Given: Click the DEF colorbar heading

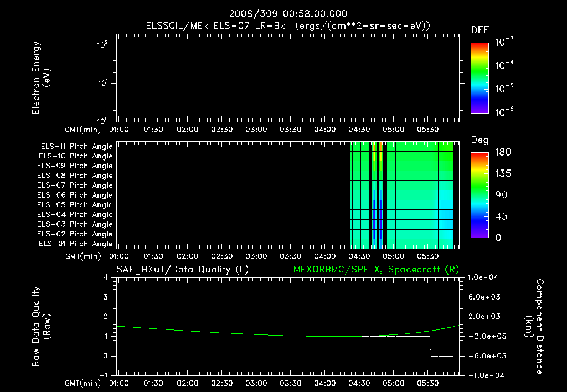Looking at the screenshot, I should click(480, 30).
